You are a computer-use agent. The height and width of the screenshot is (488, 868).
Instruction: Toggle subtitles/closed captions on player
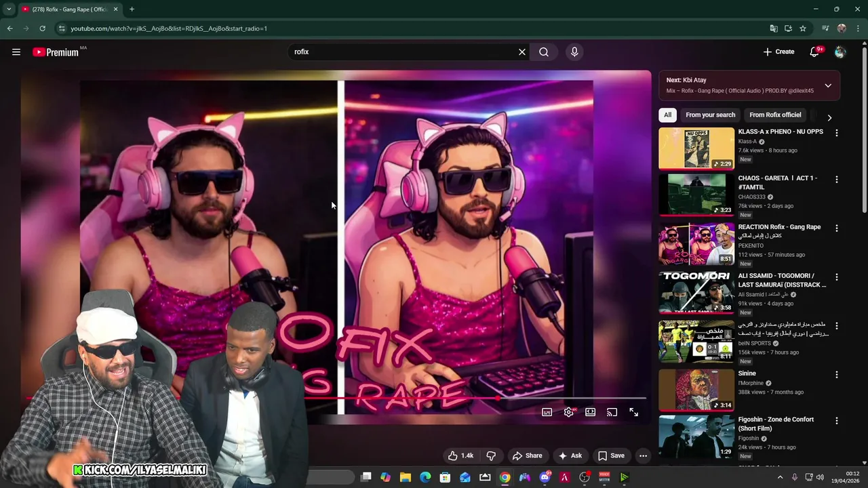(547, 412)
